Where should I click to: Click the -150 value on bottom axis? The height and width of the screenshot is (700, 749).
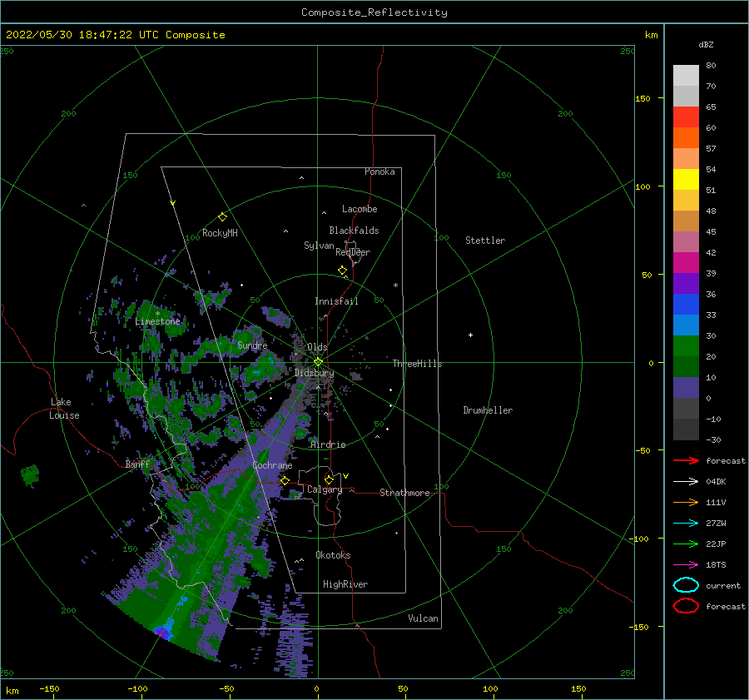[x=49, y=688]
